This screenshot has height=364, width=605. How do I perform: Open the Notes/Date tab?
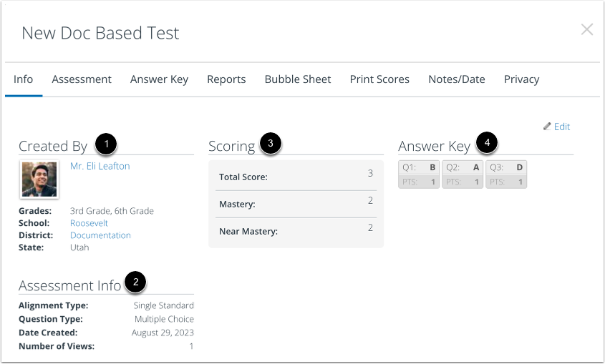pyautogui.click(x=457, y=79)
